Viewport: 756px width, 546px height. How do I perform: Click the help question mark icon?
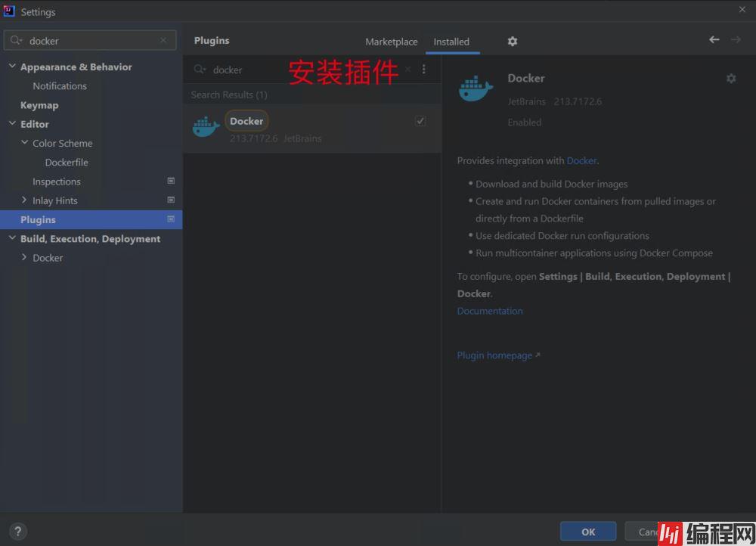click(18, 532)
